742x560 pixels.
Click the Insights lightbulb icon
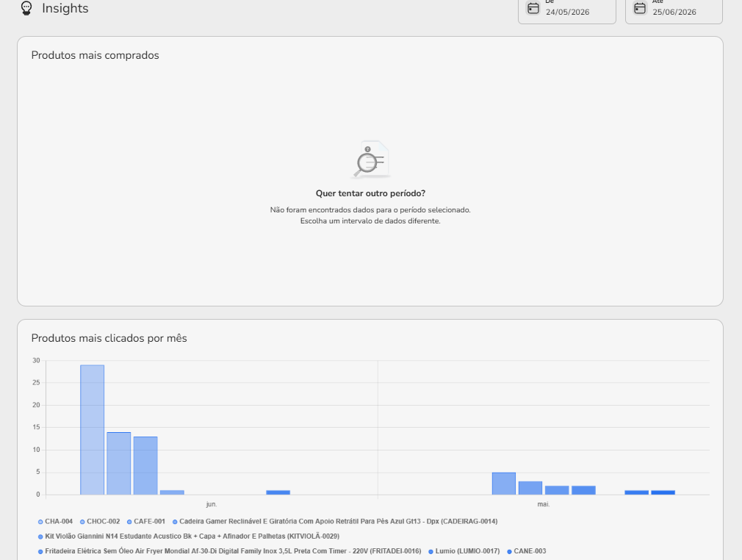(26, 8)
